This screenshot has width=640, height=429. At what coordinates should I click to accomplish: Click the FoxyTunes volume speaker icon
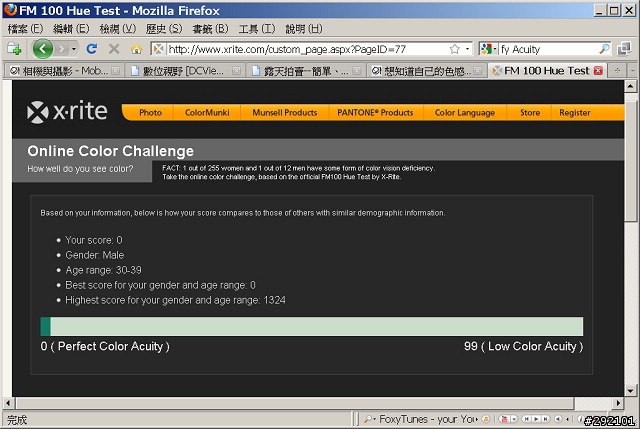tap(558, 419)
